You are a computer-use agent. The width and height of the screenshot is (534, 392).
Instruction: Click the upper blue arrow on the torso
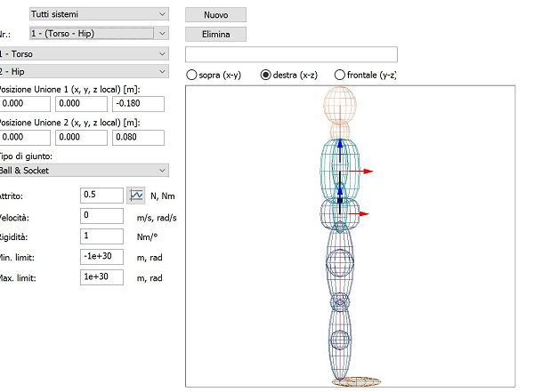click(340, 151)
